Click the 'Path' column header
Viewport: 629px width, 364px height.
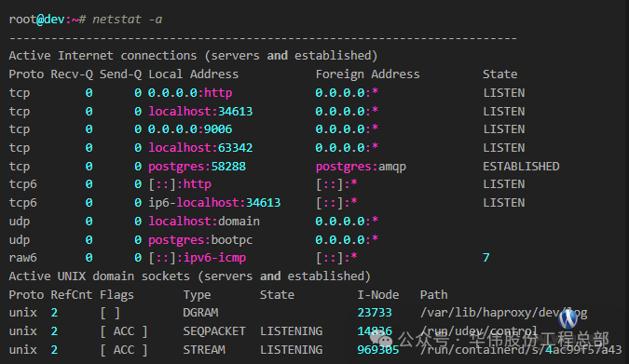point(434,295)
